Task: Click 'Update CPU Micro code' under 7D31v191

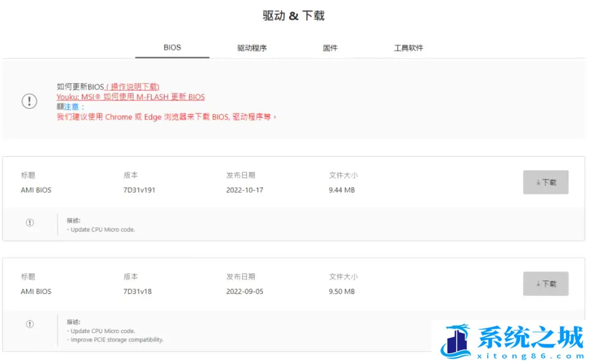Action: pyautogui.click(x=101, y=229)
